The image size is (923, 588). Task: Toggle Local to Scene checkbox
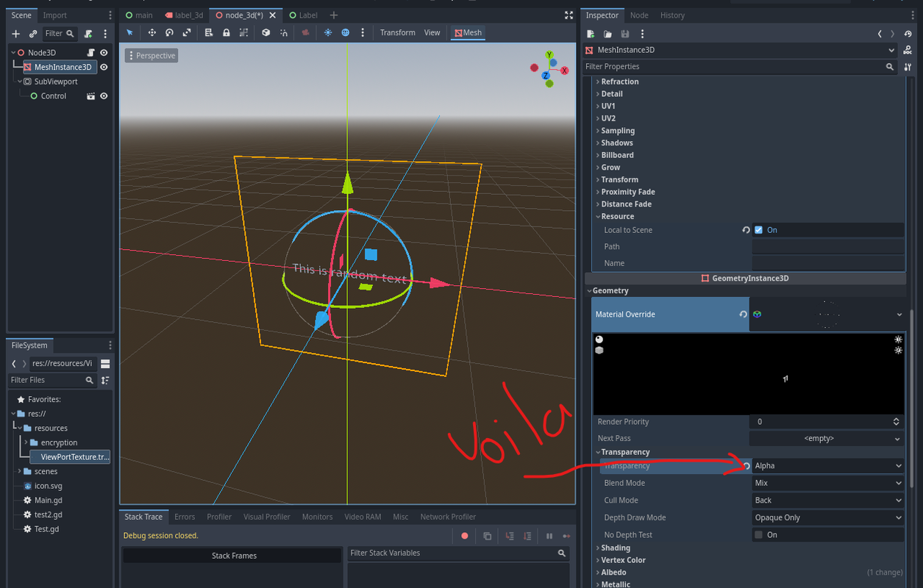(758, 230)
